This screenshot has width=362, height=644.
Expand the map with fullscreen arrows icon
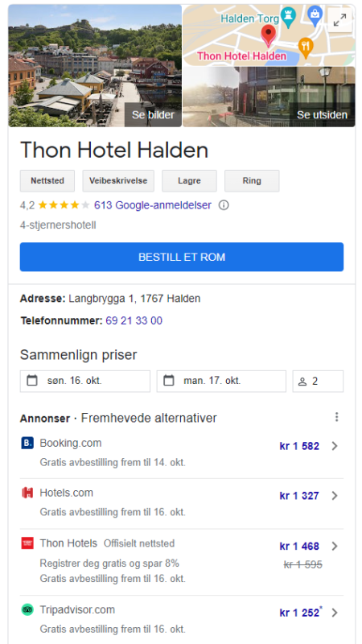(x=339, y=19)
